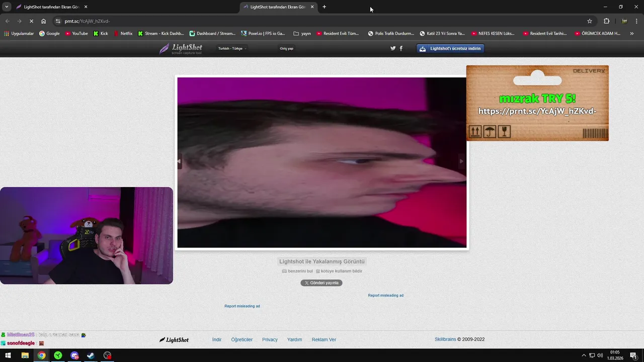
Task: Open the ÖRÜMCEK ADAM bookmark
Action: (598, 34)
